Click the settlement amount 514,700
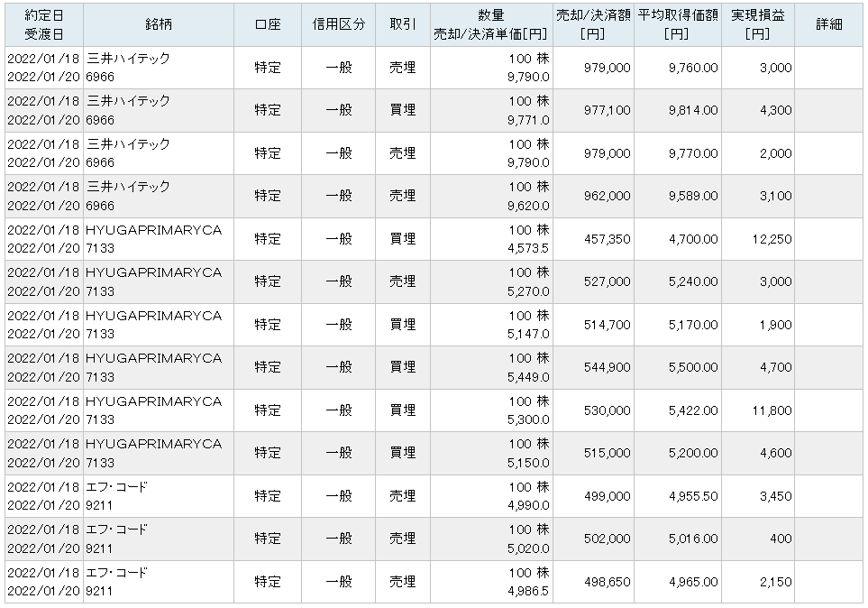Screen dimensions: 868x608 [x=608, y=325]
